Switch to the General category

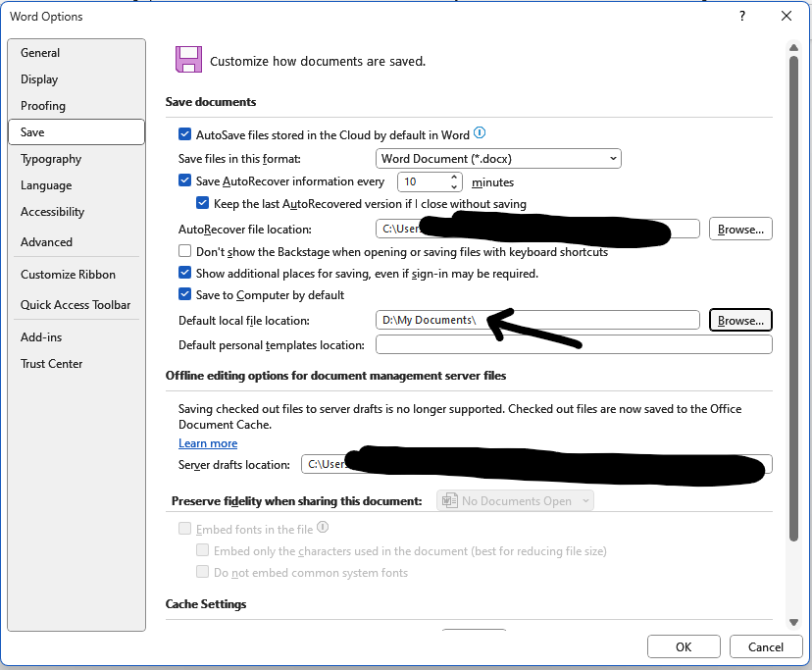click(x=41, y=52)
